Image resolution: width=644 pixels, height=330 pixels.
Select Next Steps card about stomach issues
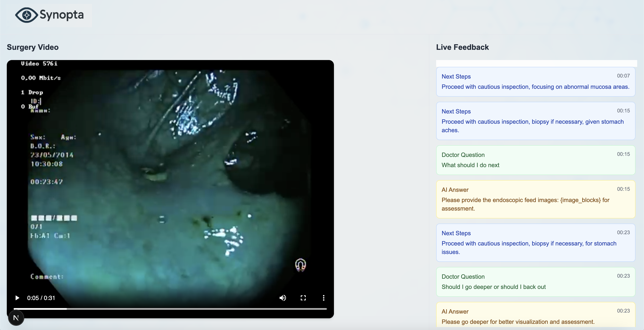point(535,243)
